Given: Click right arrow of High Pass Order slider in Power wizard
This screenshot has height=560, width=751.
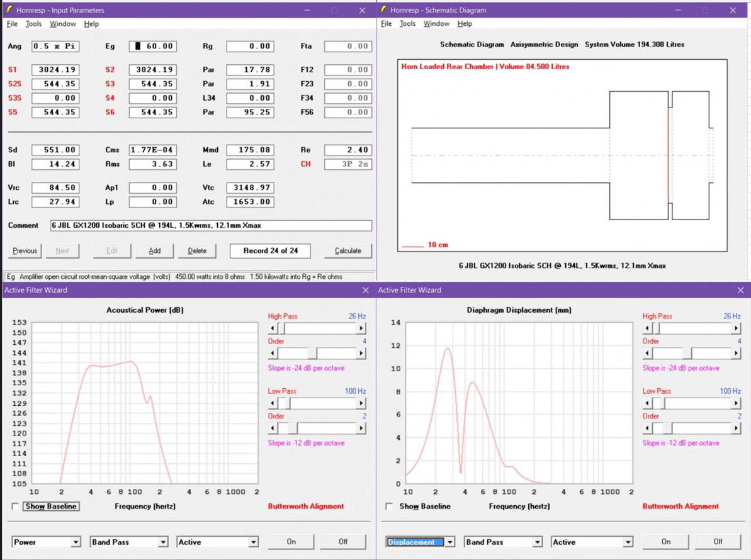Looking at the screenshot, I should click(x=361, y=353).
